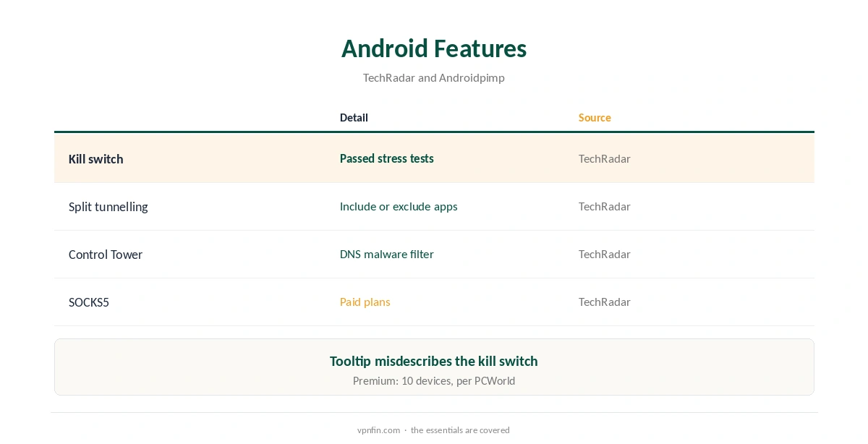
Task: Click TechRadar source in SOCKS5 row
Action: tap(605, 302)
